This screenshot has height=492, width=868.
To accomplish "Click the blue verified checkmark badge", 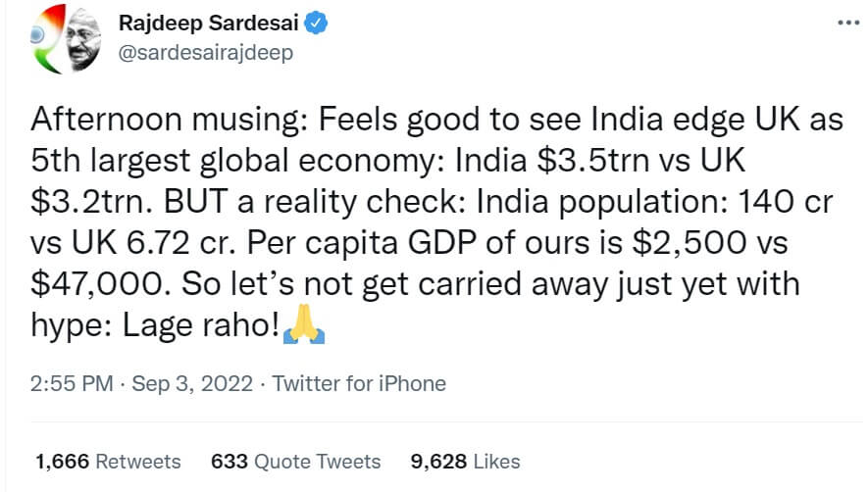I will point(318,24).
